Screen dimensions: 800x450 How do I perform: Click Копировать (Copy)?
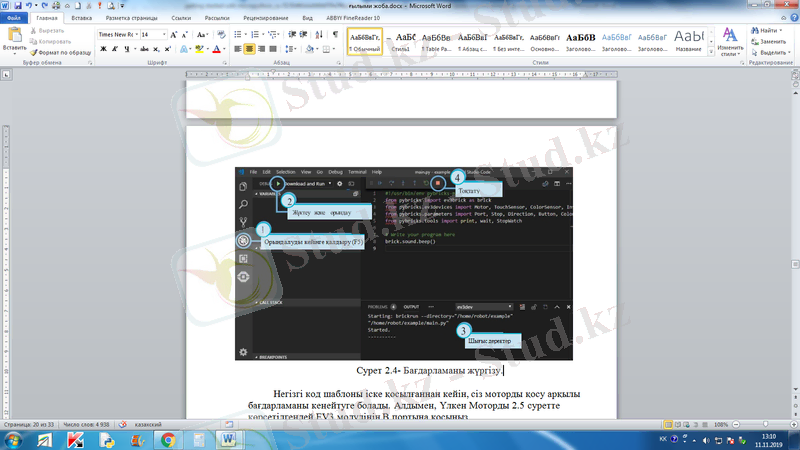pos(51,42)
